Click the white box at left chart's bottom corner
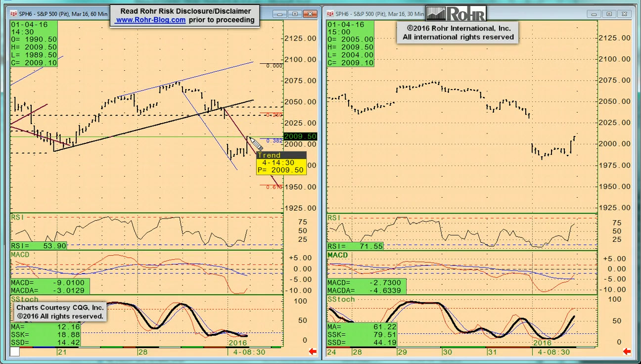641x364 pixels. tap(15, 352)
